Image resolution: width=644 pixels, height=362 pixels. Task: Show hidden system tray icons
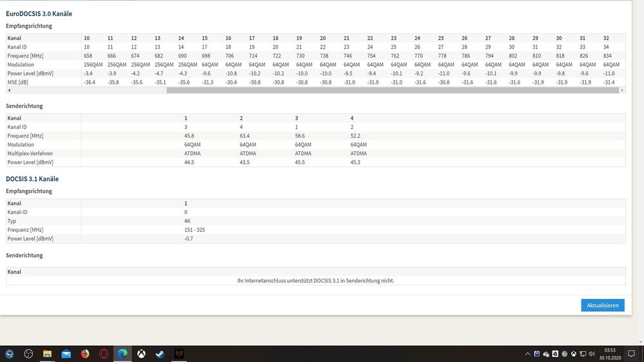[x=527, y=354]
